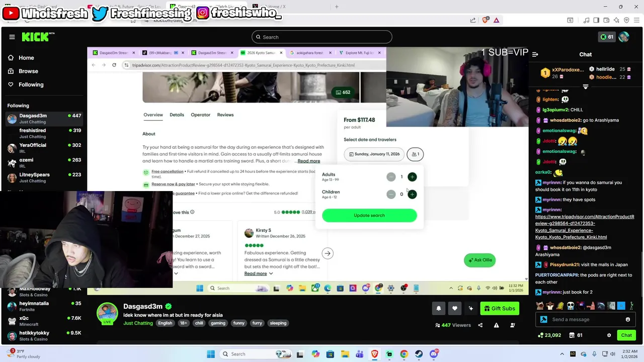Open Discord from the taskbar

click(434, 354)
